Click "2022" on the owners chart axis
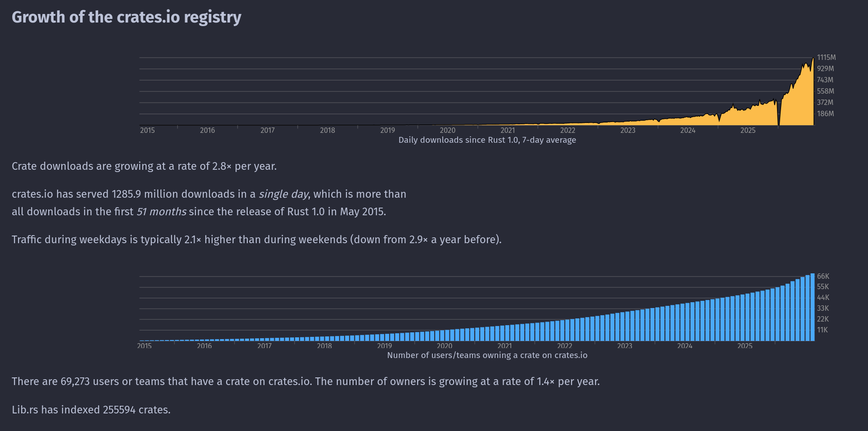The width and height of the screenshot is (868, 431). (x=564, y=346)
